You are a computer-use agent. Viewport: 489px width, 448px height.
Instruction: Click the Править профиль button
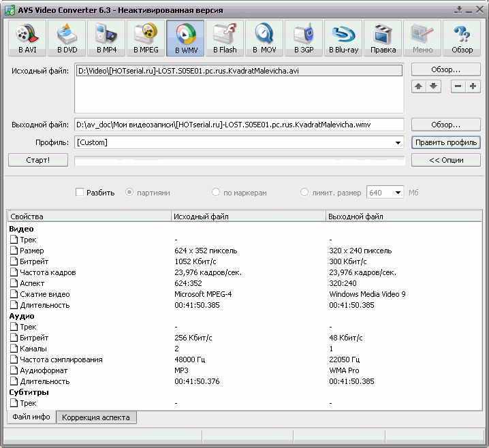[445, 142]
